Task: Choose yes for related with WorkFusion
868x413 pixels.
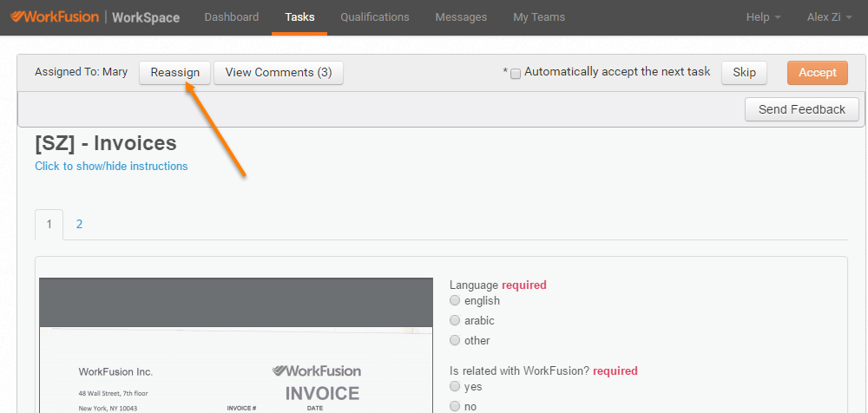Action: [455, 386]
